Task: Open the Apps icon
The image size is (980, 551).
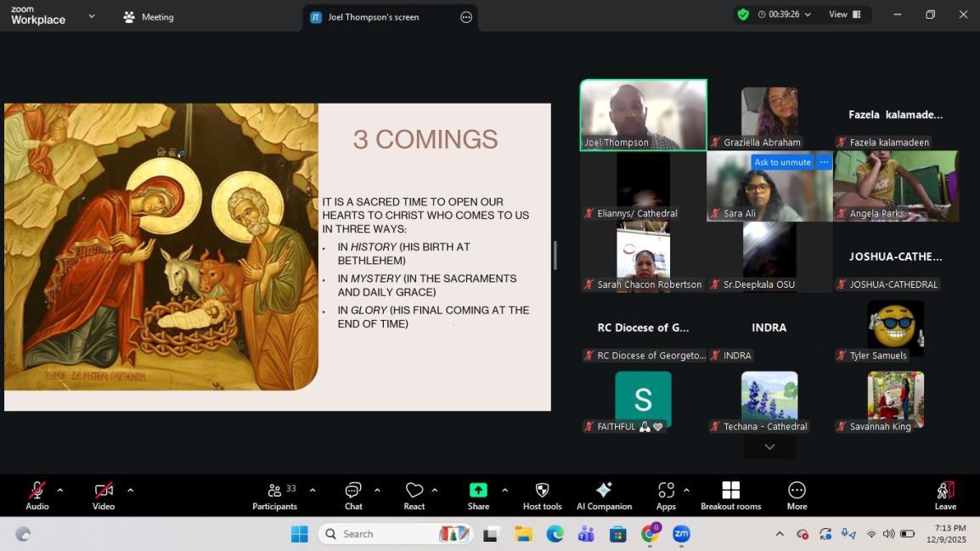Action: coord(667,491)
